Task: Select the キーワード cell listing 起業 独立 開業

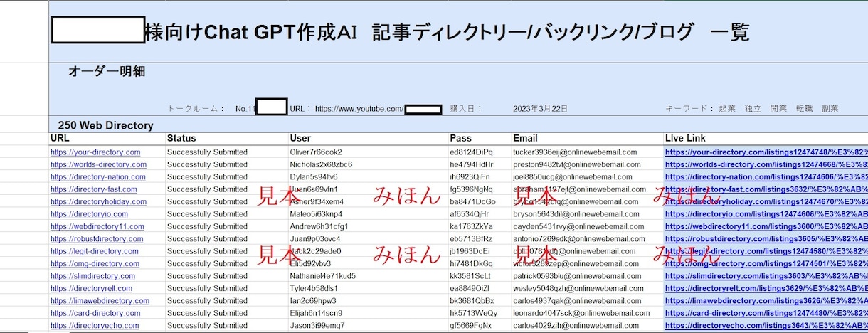Action: click(752, 109)
